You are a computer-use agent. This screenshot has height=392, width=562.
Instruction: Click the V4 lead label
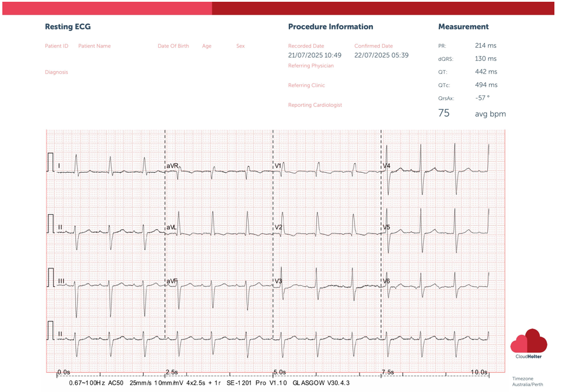386,166
